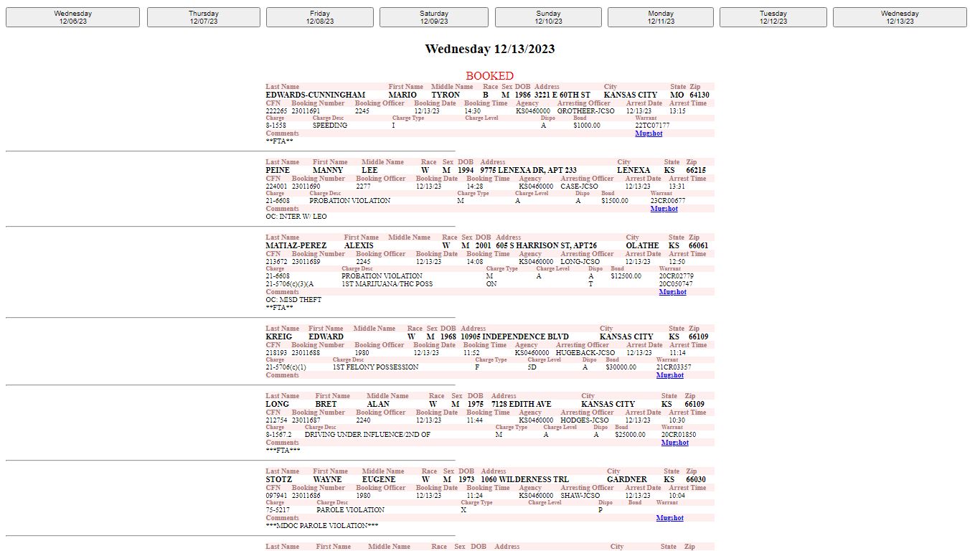980x551 pixels.
Task: Select arresting officer HODGES-JCSO
Action: point(584,420)
